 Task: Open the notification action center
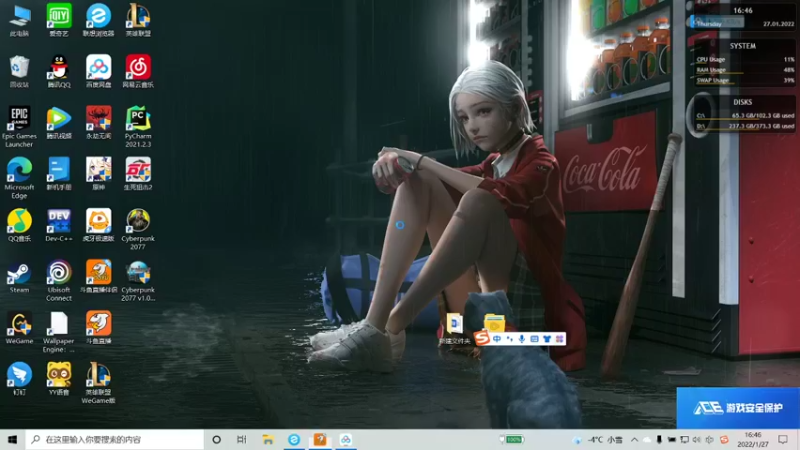783,439
